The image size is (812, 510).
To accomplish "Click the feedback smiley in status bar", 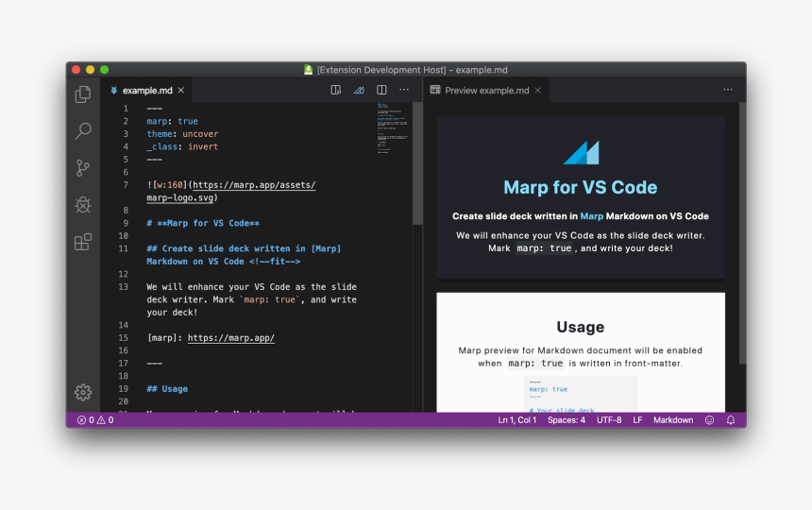I will (709, 420).
